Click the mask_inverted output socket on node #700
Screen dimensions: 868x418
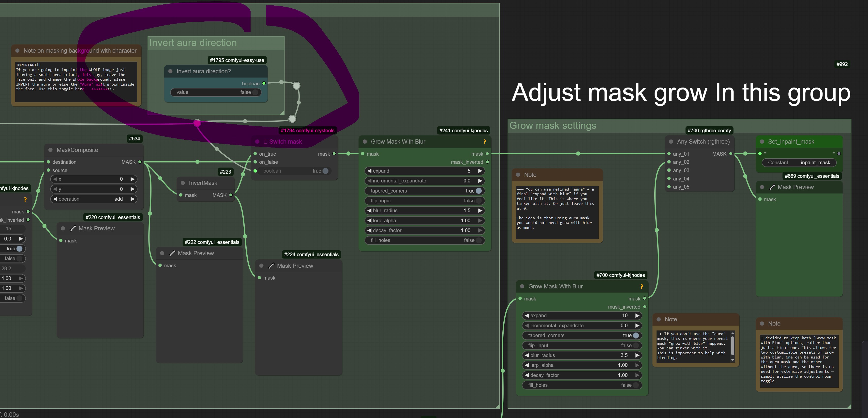tap(644, 307)
